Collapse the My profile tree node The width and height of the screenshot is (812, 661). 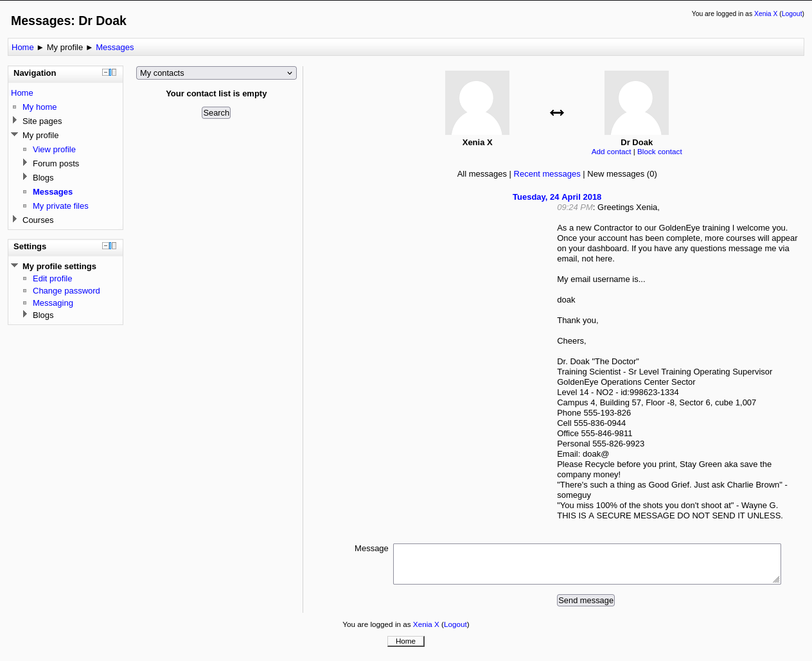pyautogui.click(x=15, y=135)
